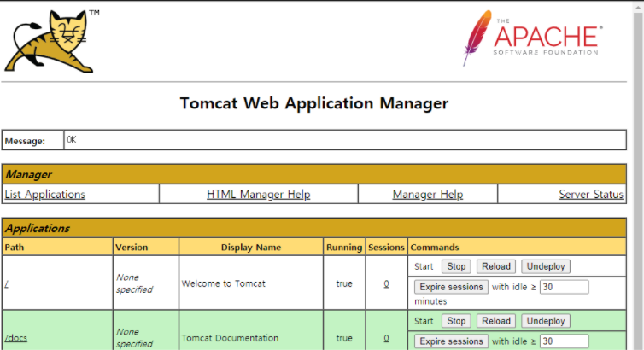Click the 'Tomcat Web Application Manager' heading
This screenshot has width=644, height=350.
(314, 103)
